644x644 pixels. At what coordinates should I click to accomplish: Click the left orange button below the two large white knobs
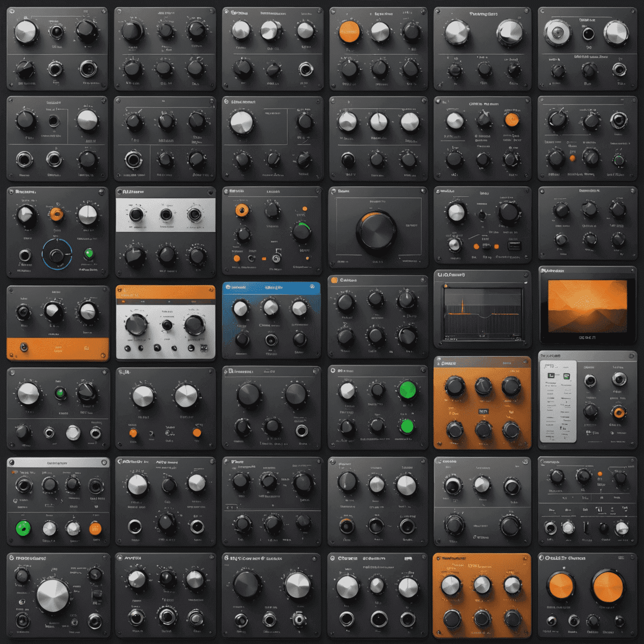133,433
